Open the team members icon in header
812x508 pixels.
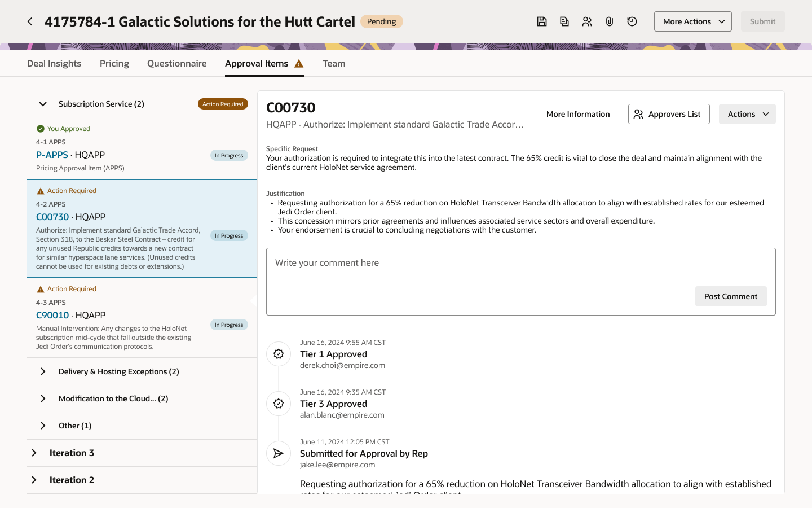tap(587, 21)
